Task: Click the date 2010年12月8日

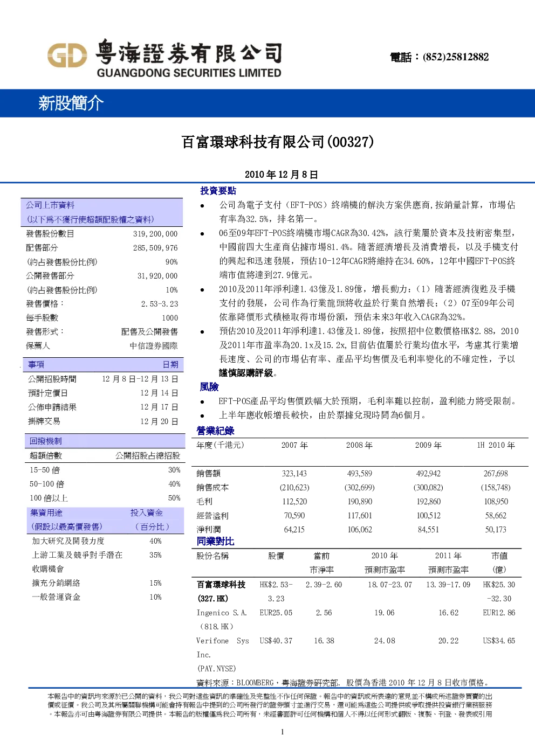Action: (x=281, y=174)
